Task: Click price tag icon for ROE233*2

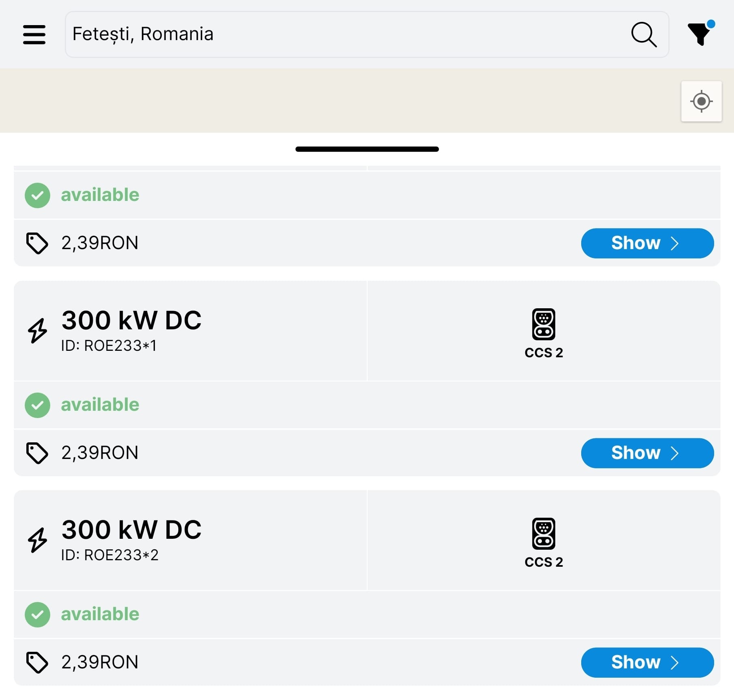Action: click(x=37, y=662)
